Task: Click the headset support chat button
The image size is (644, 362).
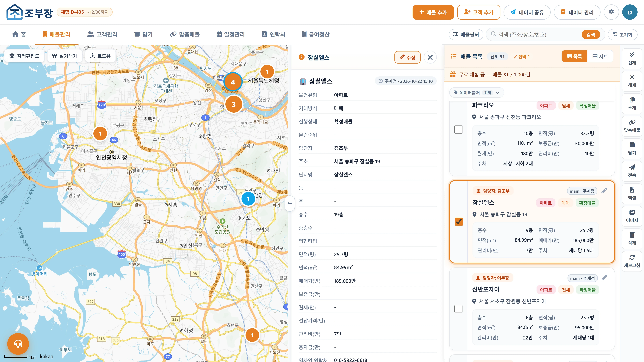Action: 18,344
